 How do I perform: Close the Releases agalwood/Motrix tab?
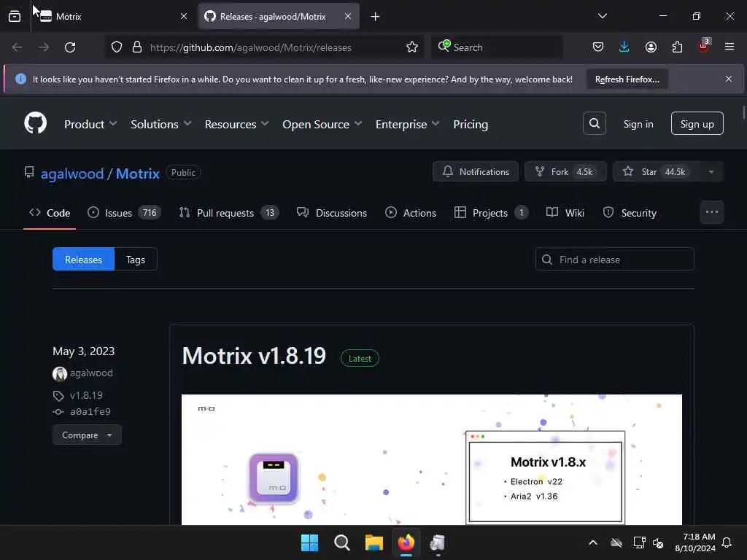(348, 16)
